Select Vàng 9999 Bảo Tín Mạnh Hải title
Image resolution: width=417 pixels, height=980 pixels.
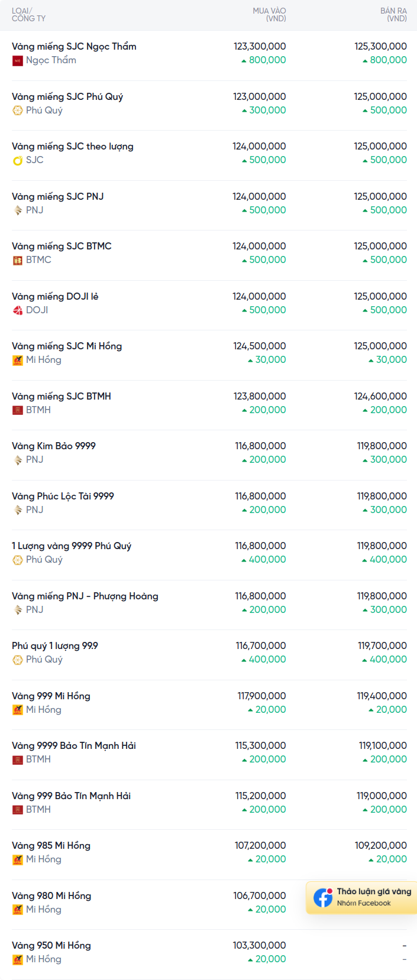pos(74,746)
